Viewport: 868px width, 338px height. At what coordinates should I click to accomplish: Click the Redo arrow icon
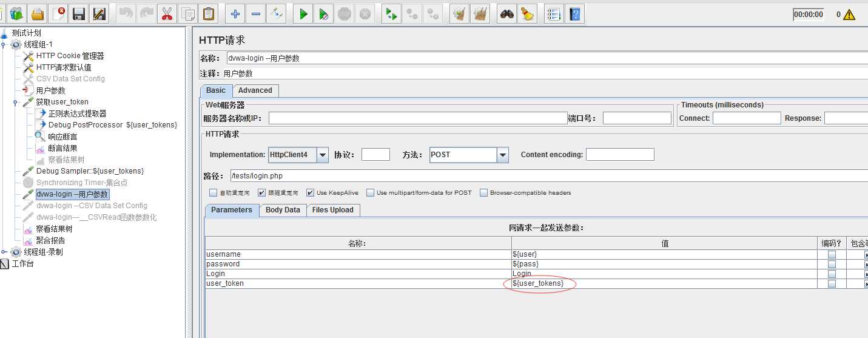point(146,13)
